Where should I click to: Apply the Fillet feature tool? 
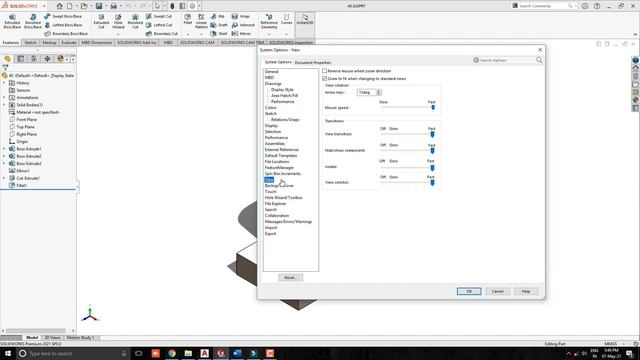coord(187,19)
